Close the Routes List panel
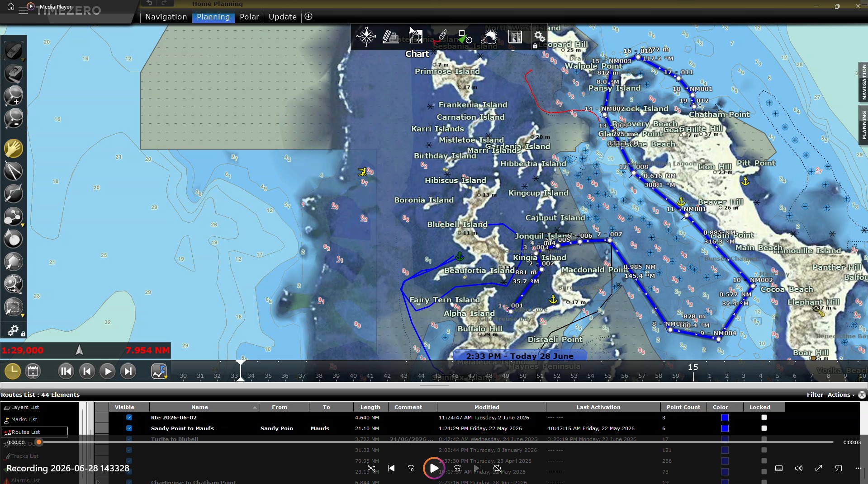Screen dimensions: 868x484 pos(862,395)
